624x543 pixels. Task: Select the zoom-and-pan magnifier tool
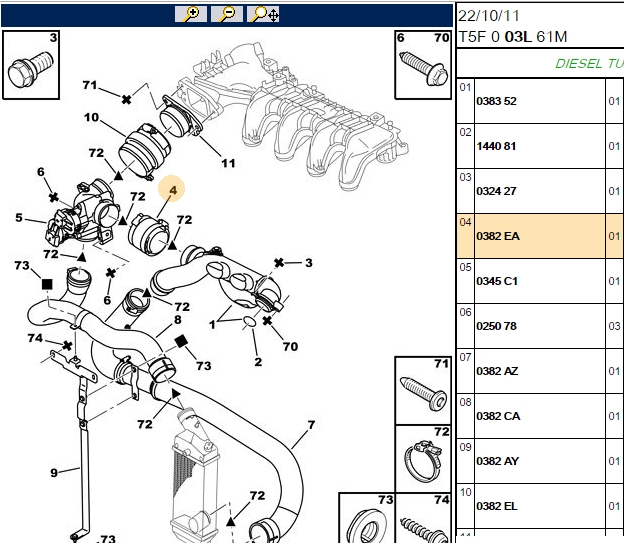click(263, 14)
